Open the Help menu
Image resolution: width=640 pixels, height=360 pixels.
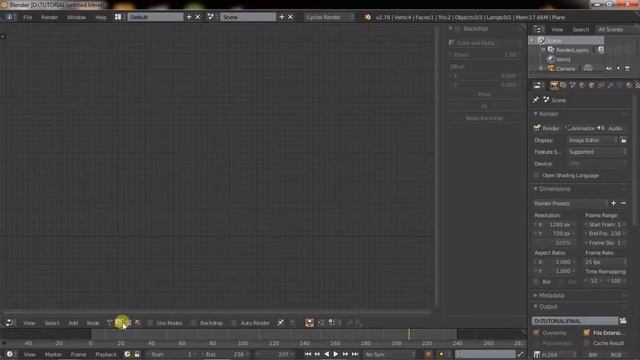101,17
